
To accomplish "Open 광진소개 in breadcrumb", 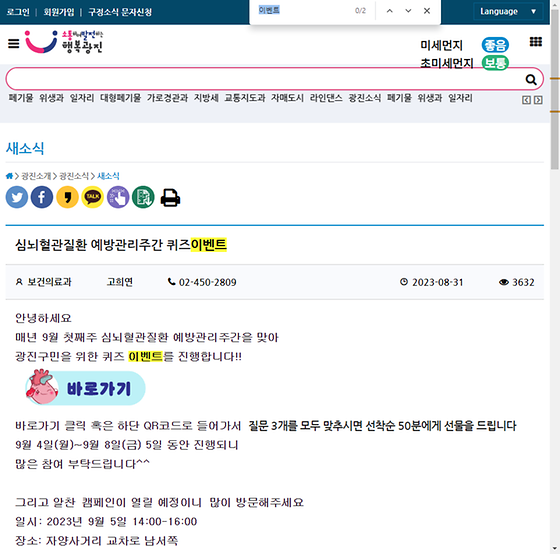I will pos(36,176).
